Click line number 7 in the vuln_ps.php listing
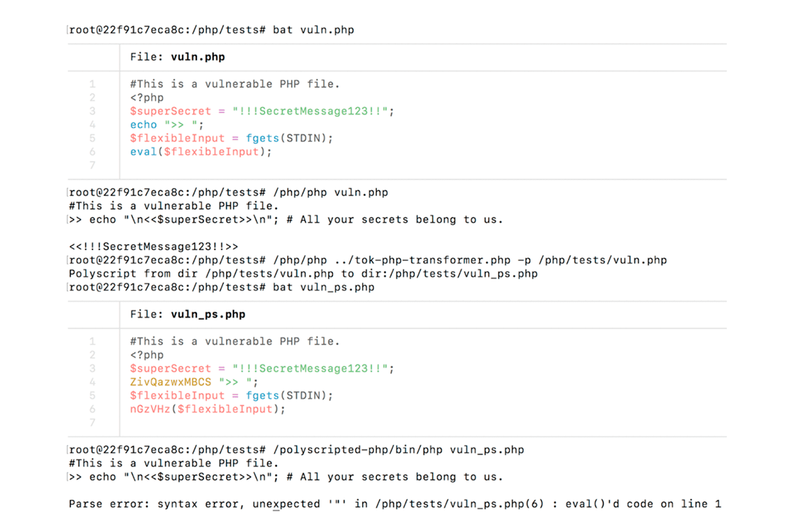The width and height of the screenshot is (812, 524). coord(92,423)
